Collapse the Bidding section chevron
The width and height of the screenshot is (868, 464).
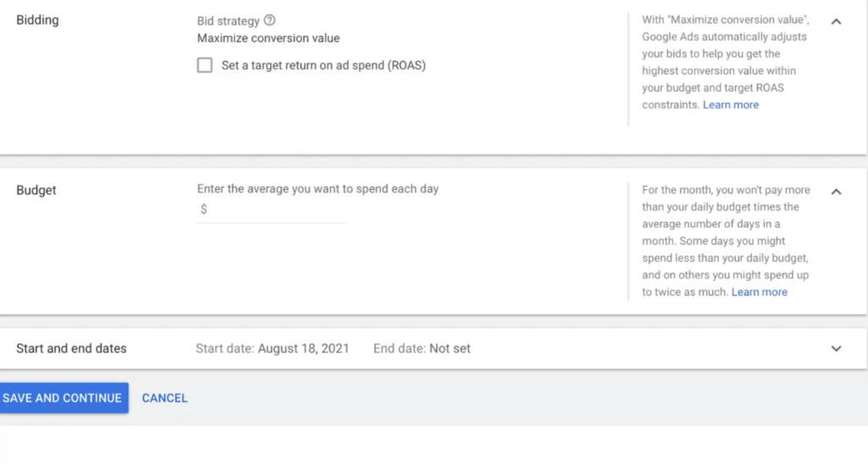(x=836, y=21)
